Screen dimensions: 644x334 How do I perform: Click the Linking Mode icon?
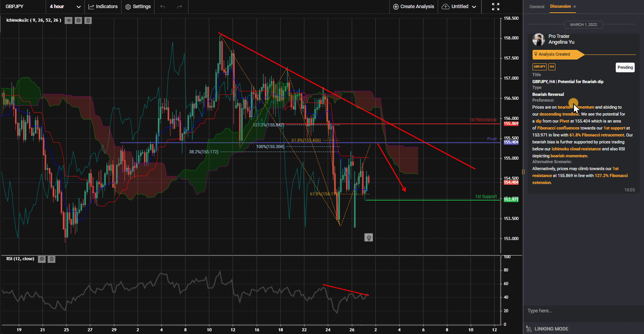point(529,329)
